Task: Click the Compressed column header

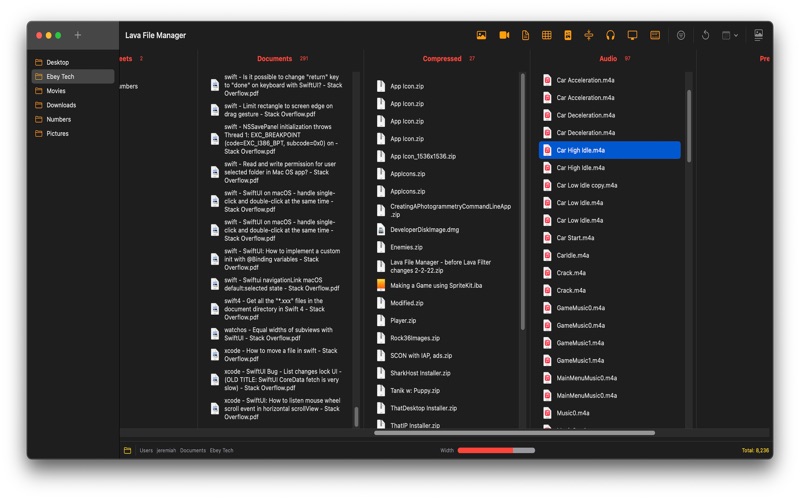Action: (442, 59)
